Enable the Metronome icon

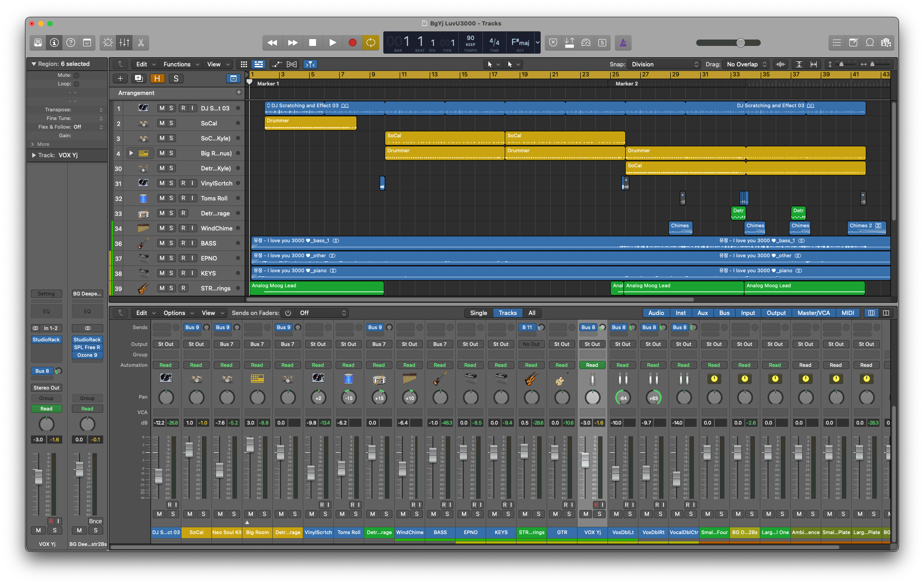click(623, 42)
